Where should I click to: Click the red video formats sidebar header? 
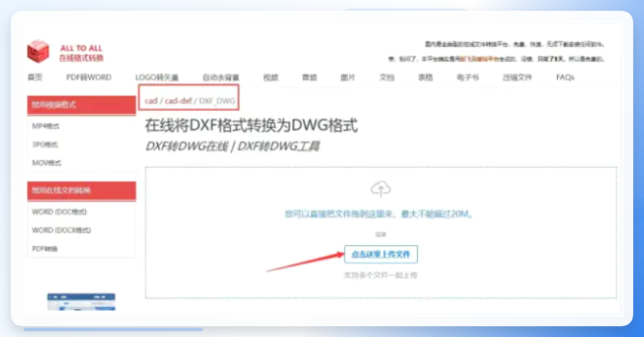(81, 105)
